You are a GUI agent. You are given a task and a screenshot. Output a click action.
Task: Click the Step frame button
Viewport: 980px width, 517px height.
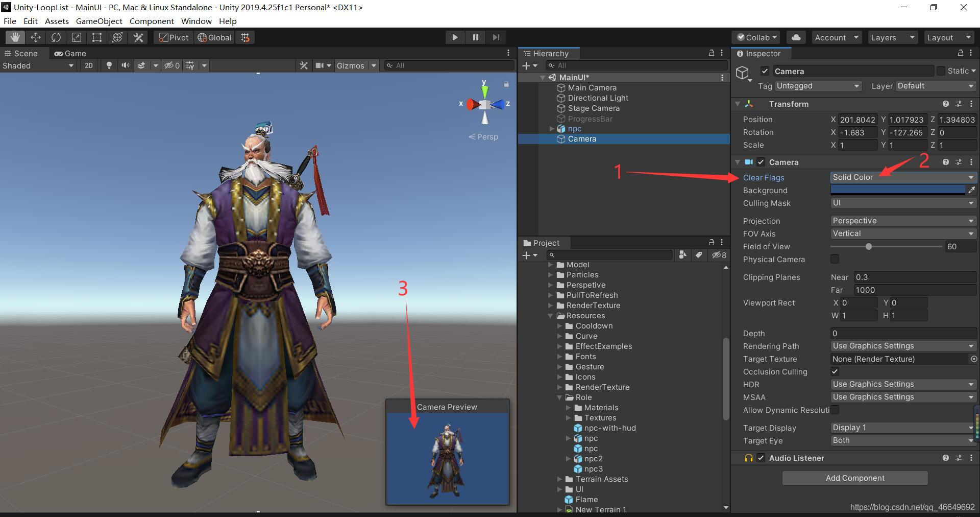tap(496, 37)
